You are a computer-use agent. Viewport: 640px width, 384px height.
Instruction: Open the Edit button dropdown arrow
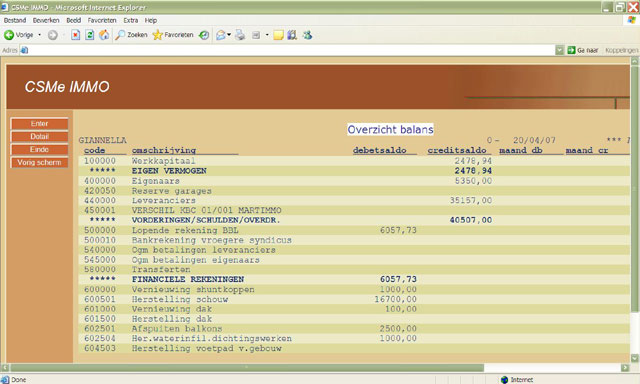(x=267, y=35)
